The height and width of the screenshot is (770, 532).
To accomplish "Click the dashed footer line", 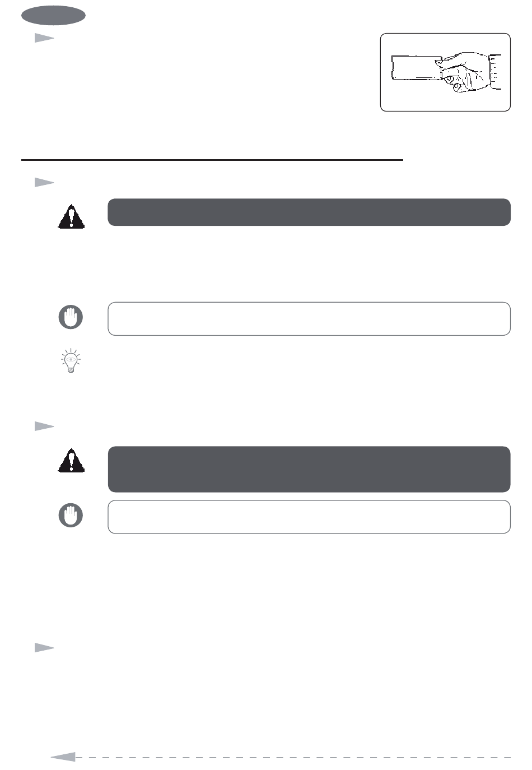I will pos(293,758).
